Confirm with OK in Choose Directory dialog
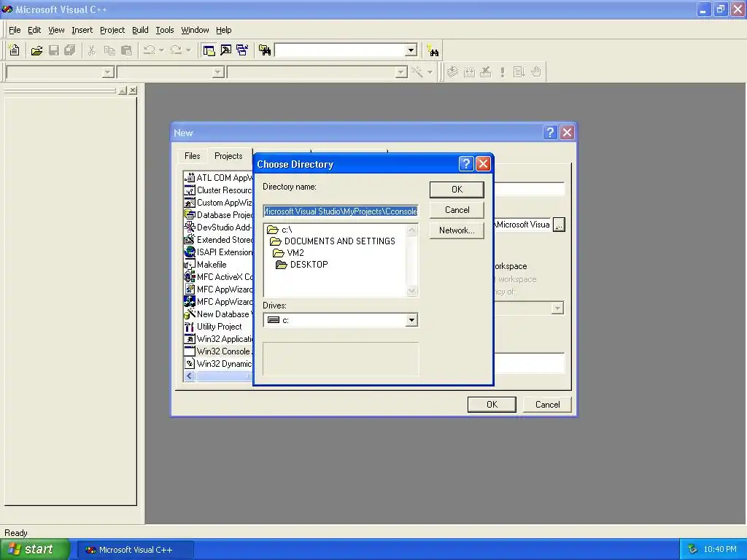The height and width of the screenshot is (560, 747). coord(457,190)
